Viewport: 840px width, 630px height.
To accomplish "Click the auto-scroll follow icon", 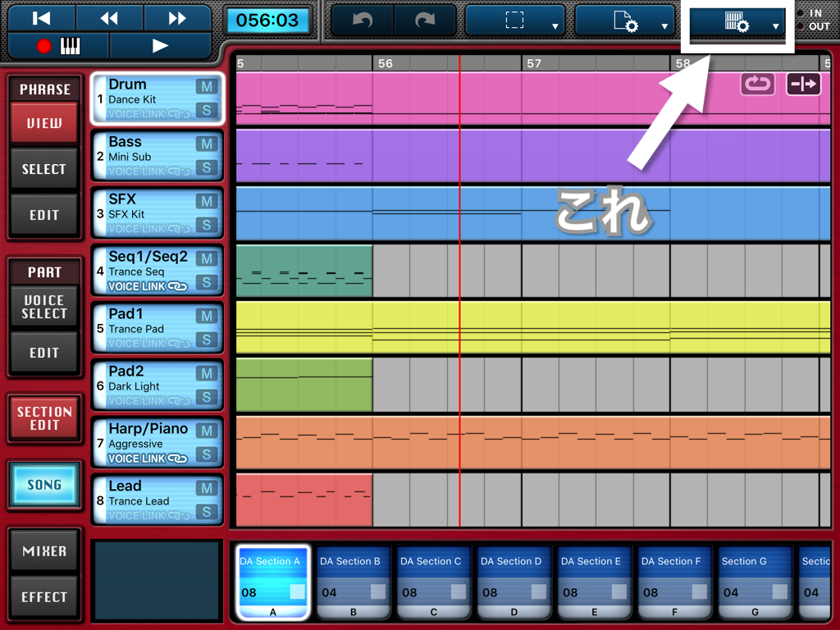I will click(x=803, y=84).
